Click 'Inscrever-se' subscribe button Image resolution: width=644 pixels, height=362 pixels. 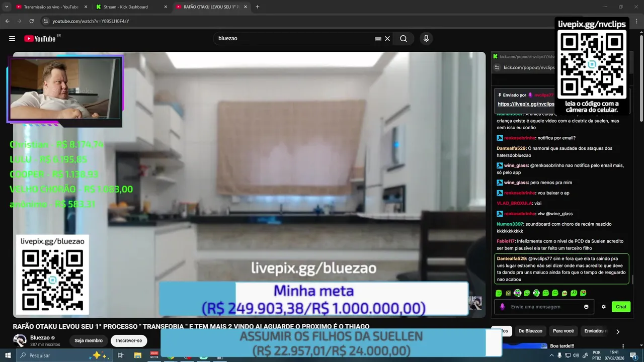(x=129, y=340)
